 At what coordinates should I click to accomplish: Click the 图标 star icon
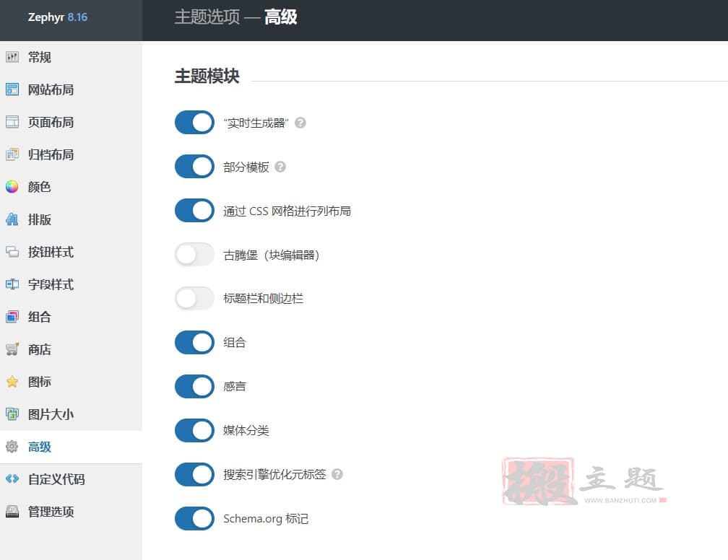tap(12, 382)
